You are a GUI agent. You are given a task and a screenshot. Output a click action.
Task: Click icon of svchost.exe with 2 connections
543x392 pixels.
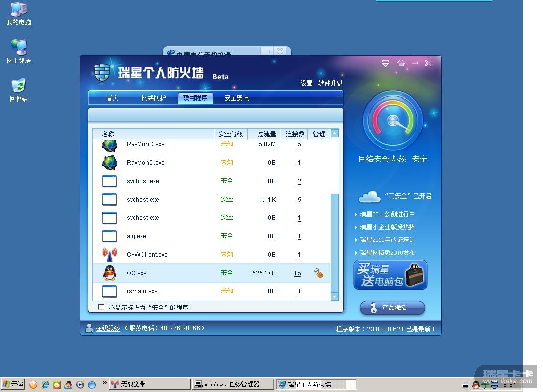point(109,181)
